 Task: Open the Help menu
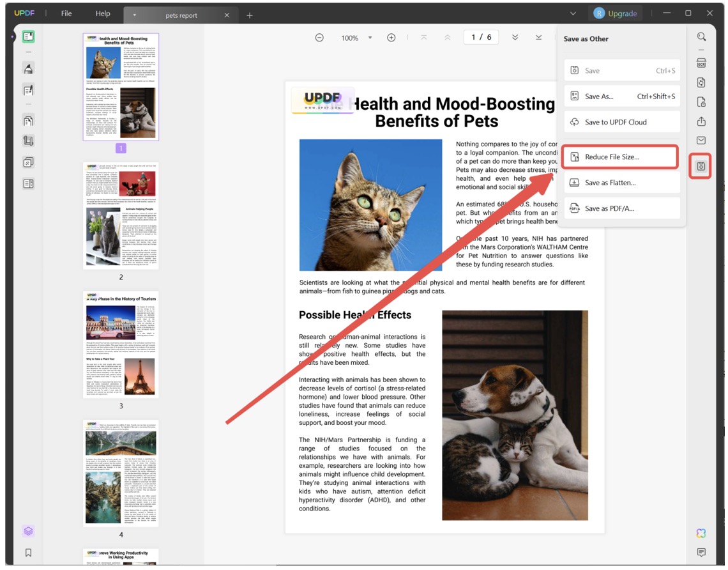click(x=103, y=13)
